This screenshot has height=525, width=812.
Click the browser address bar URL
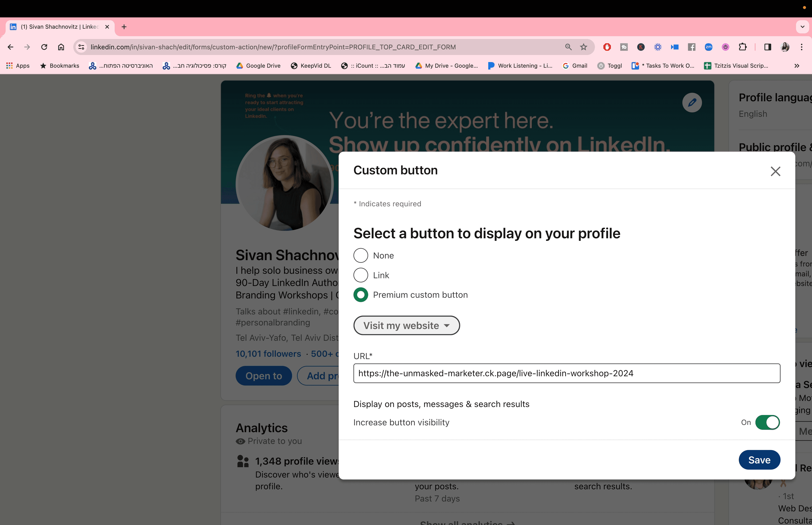[273, 47]
